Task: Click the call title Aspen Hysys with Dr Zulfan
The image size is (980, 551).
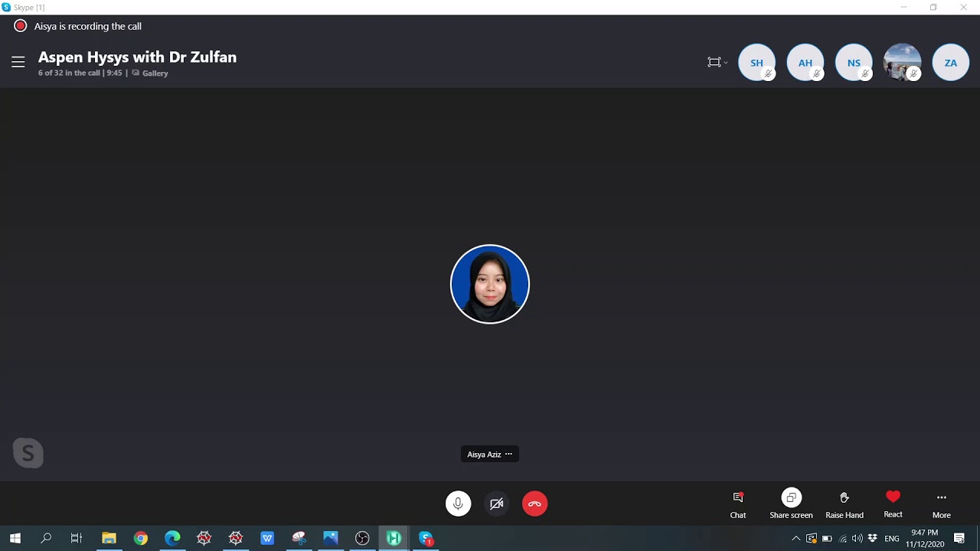Action: (137, 57)
